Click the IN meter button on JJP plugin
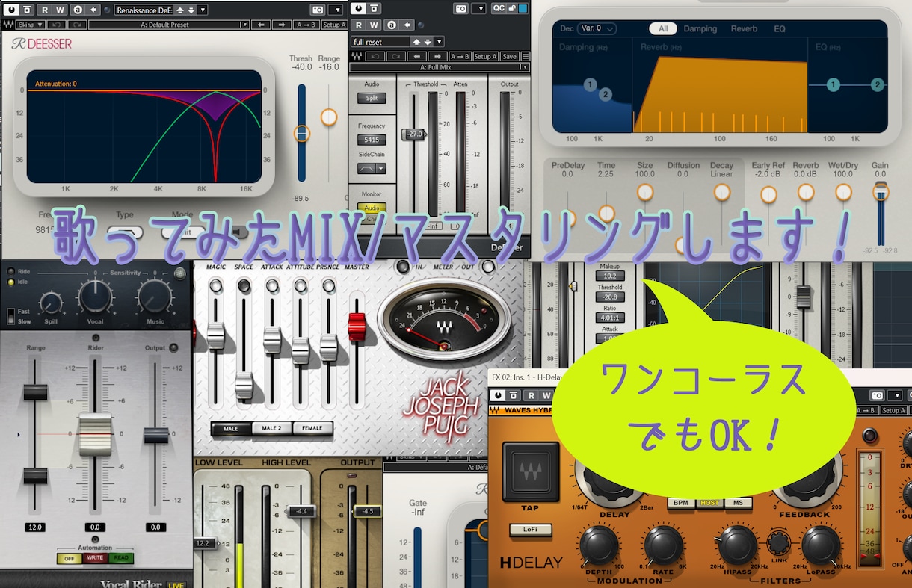Image resolution: width=912 pixels, height=588 pixels. (x=403, y=267)
